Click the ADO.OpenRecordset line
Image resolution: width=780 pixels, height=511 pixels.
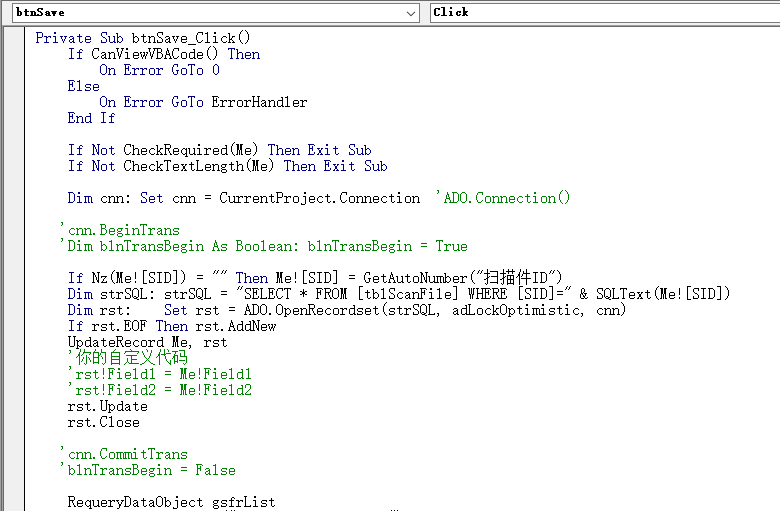[347, 310]
